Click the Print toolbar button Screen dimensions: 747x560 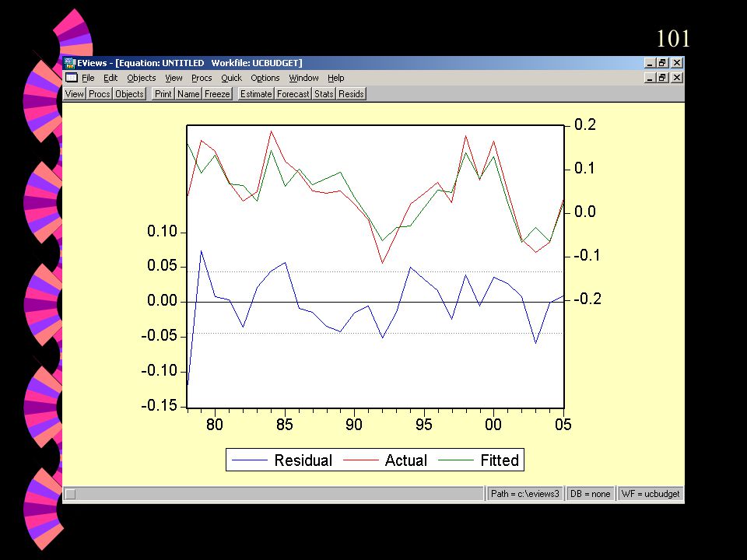[163, 94]
